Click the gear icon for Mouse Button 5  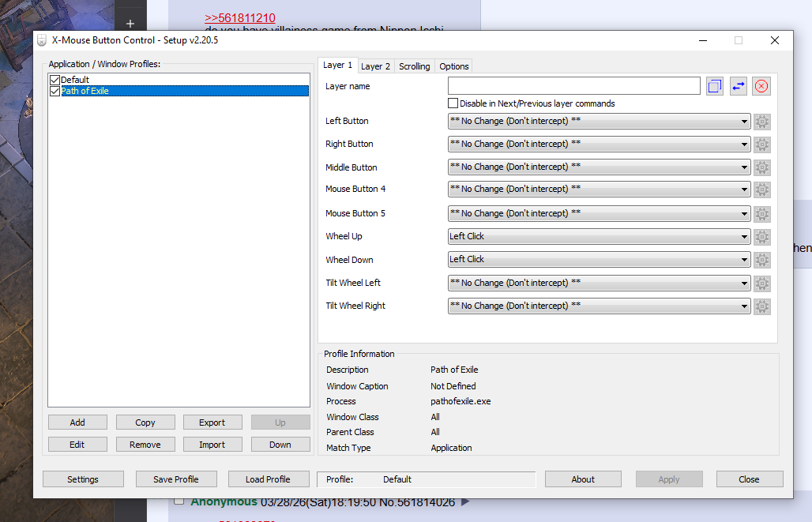pyautogui.click(x=761, y=214)
